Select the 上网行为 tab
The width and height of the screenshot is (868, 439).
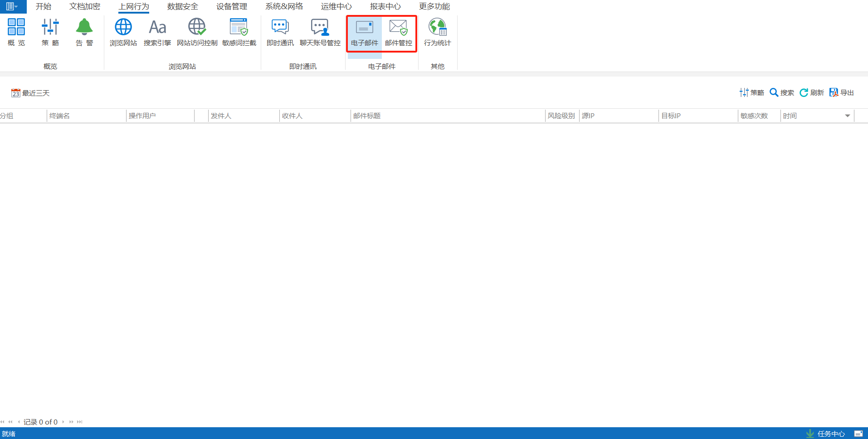pos(134,6)
